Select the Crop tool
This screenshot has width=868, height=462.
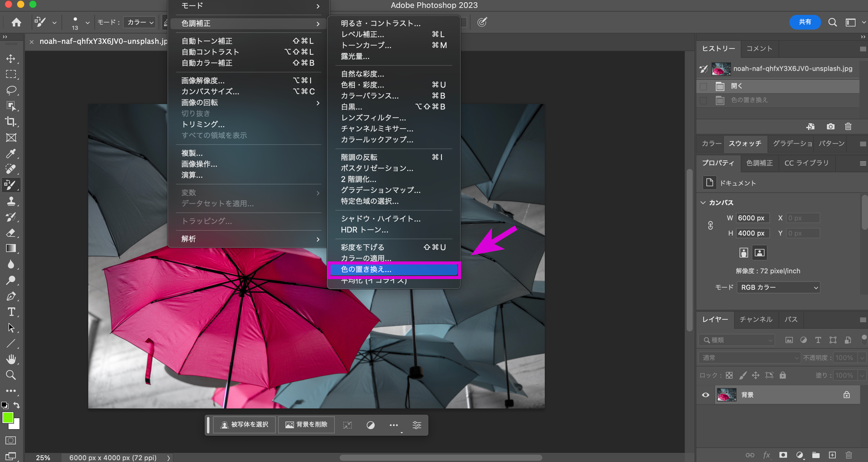11,122
